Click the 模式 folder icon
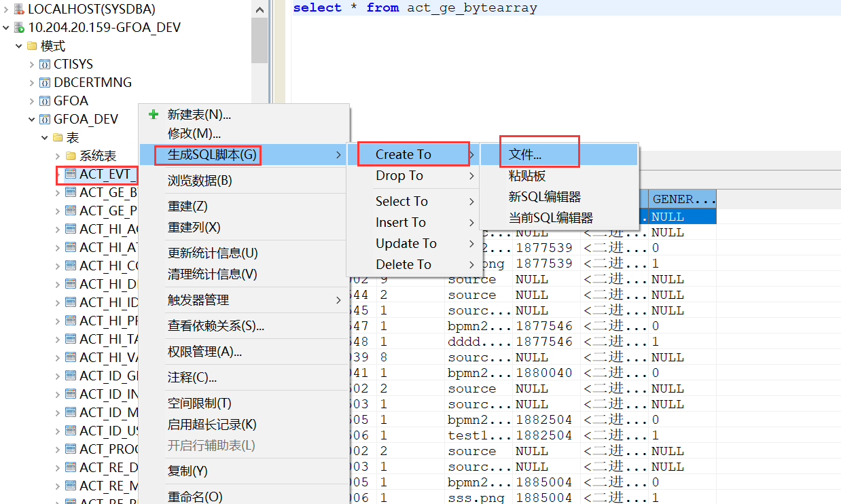 [32, 46]
